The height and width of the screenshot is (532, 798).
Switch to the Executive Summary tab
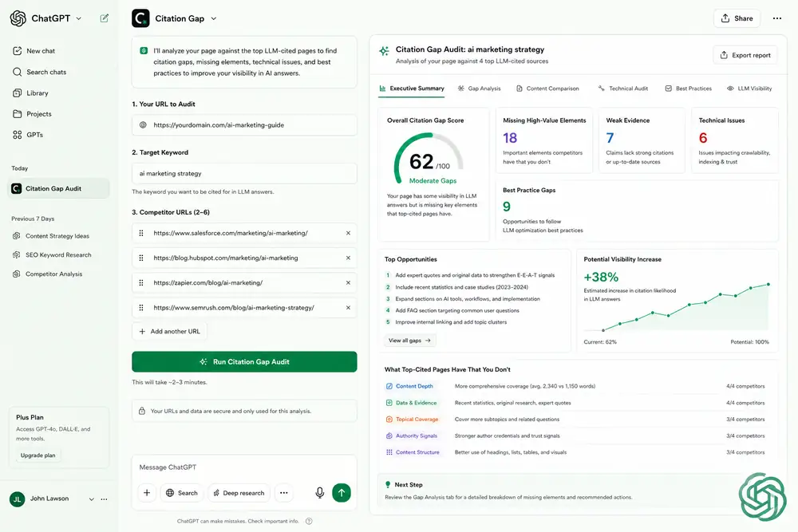(x=412, y=89)
